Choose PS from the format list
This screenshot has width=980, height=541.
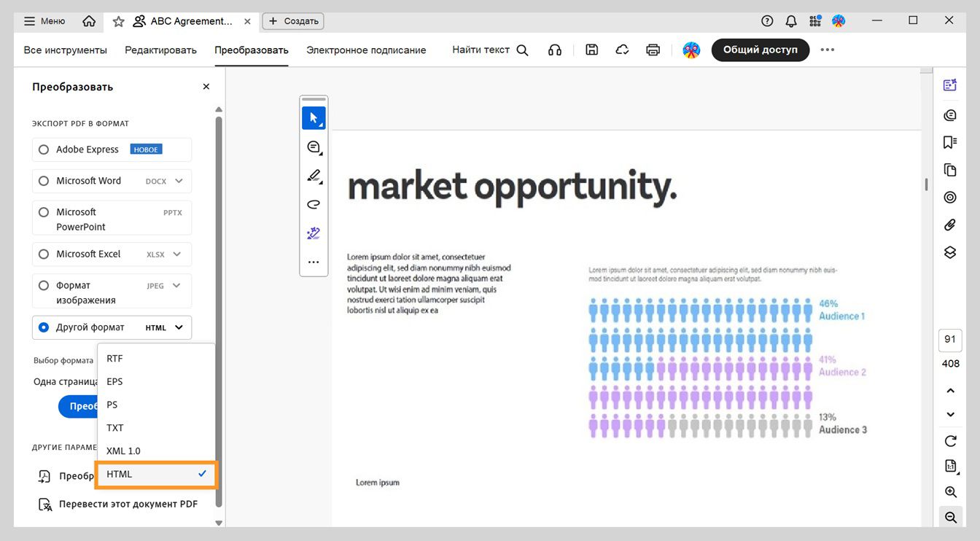156,405
